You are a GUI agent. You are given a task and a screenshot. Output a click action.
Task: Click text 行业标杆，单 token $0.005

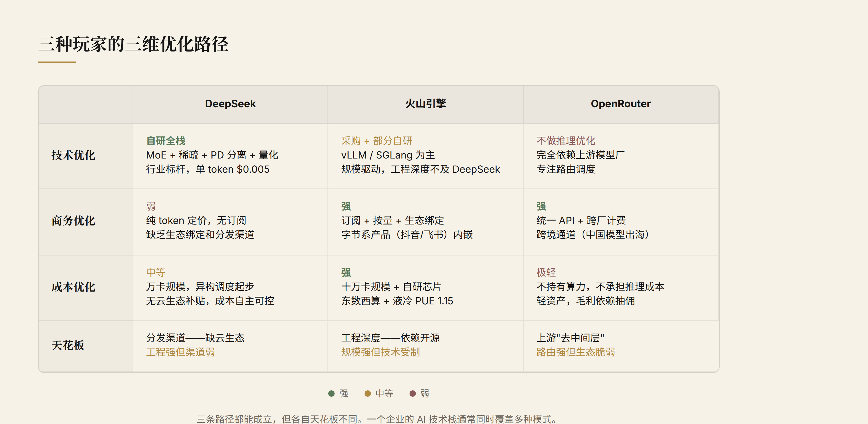click(208, 169)
